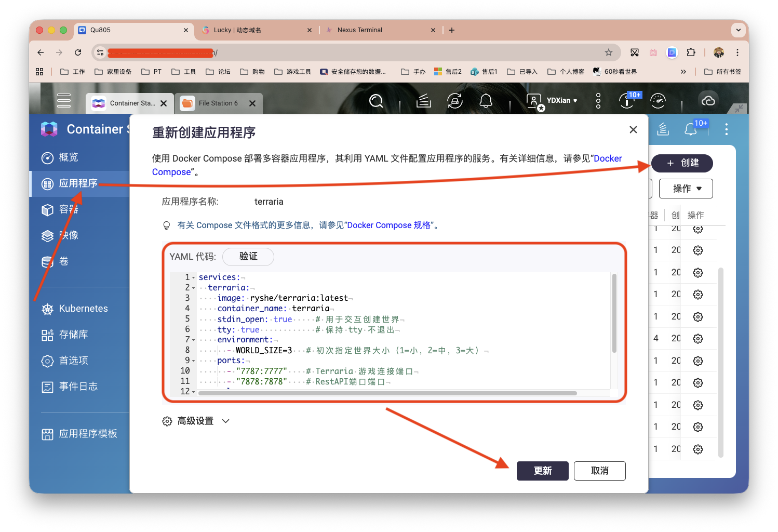Open the resource monitor gauge icon

pos(658,100)
